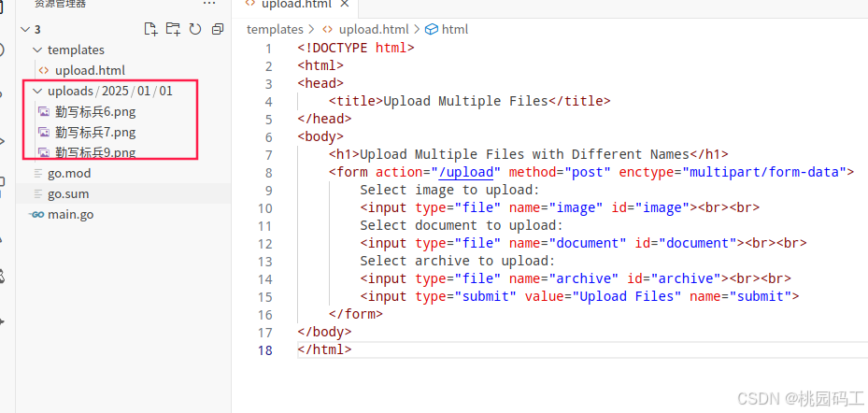The image size is (868, 413).
Task: Click the html symbol breadcrumb
Action: click(x=455, y=29)
